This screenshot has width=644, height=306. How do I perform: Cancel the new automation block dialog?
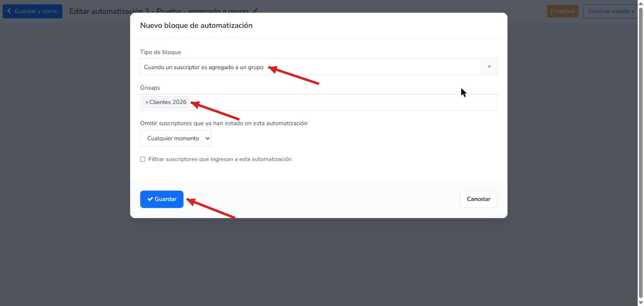click(478, 199)
